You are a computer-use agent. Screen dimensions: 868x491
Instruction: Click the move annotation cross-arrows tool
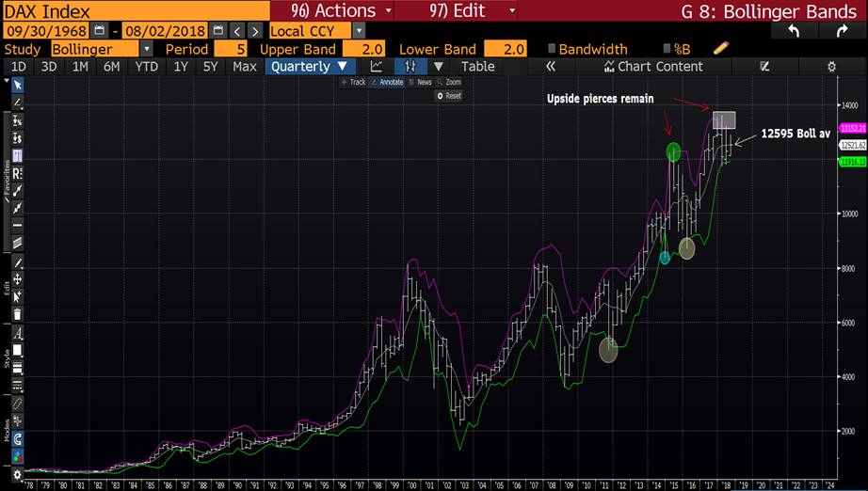click(18, 279)
